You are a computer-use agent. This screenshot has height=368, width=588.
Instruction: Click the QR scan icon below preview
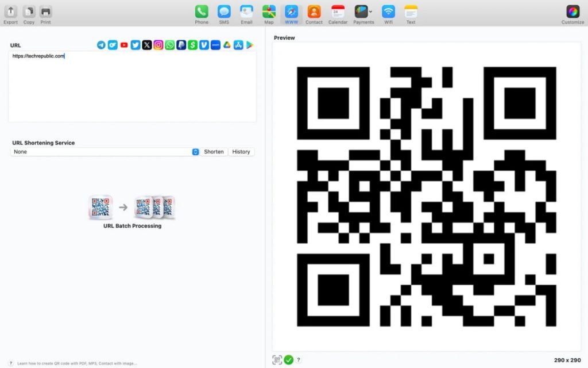tap(277, 359)
